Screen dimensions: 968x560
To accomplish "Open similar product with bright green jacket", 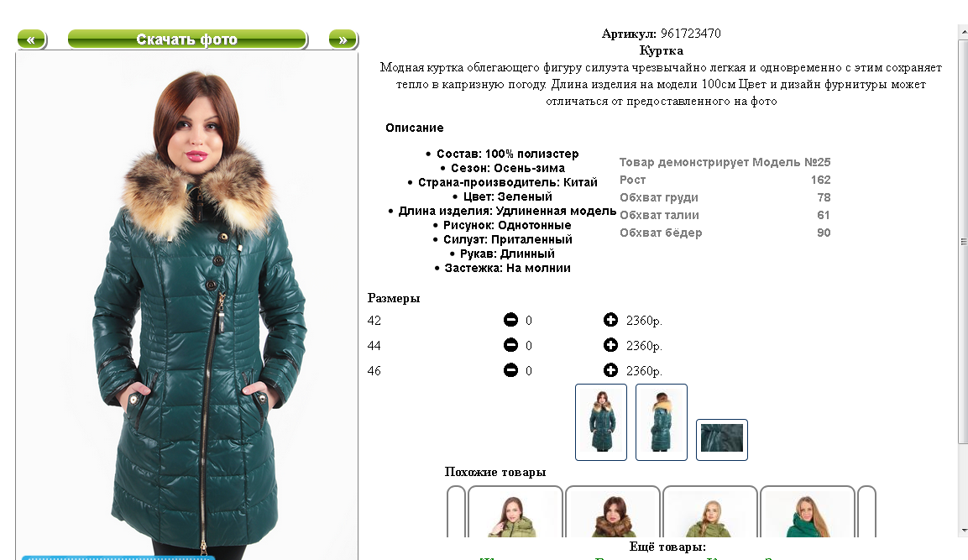I will (808, 512).
